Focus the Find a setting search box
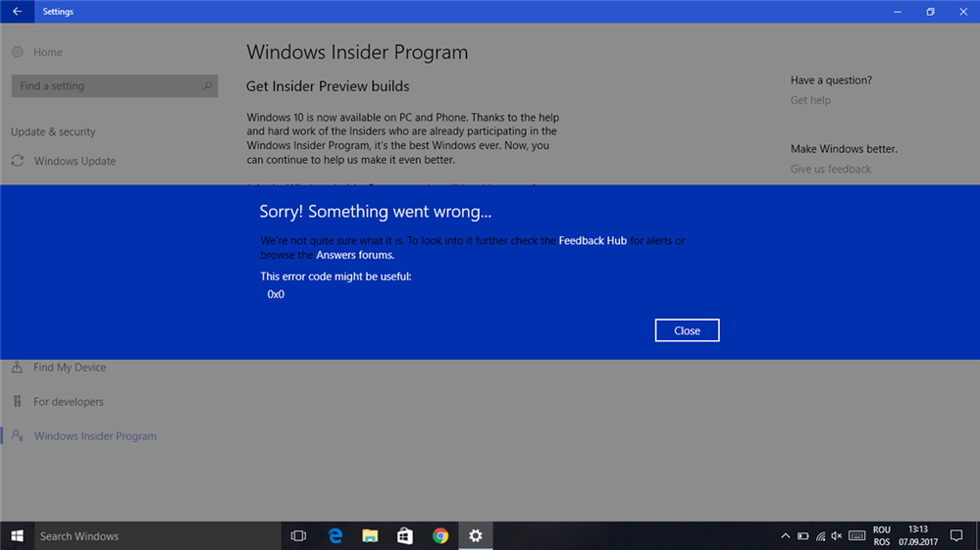The width and height of the screenshot is (980, 550). (x=115, y=86)
